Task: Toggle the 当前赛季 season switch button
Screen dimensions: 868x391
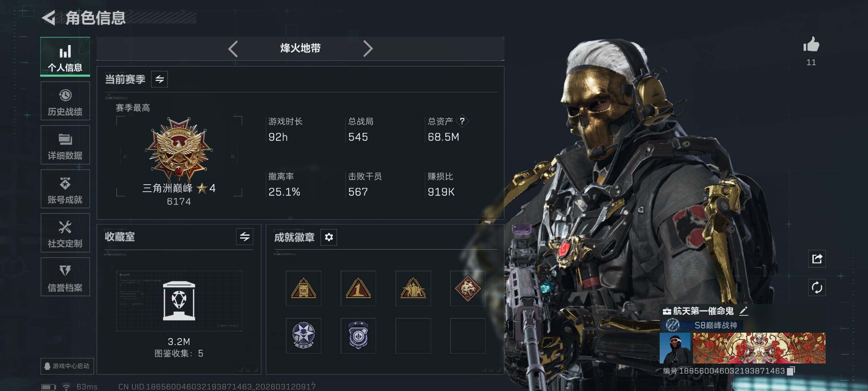Action: pyautogui.click(x=159, y=79)
